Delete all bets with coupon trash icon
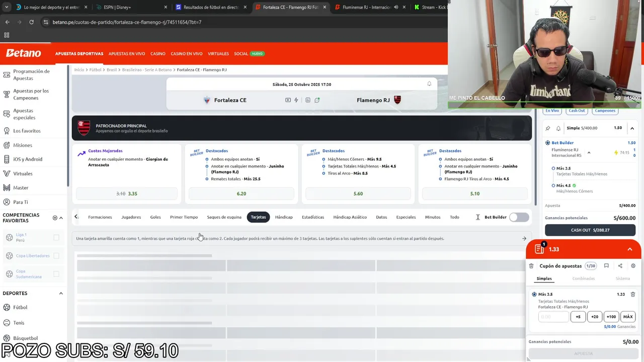644x362 pixels. click(531, 266)
